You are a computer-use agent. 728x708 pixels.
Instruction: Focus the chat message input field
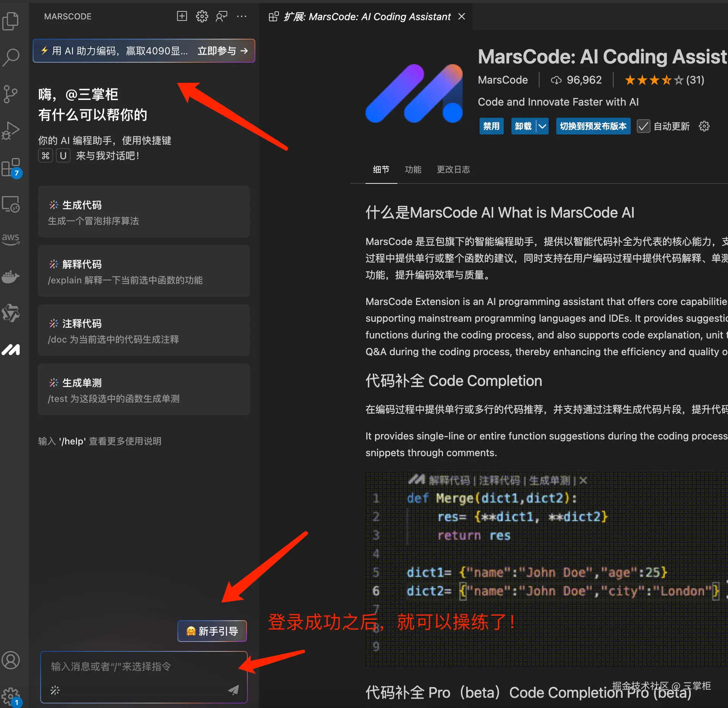[144, 677]
